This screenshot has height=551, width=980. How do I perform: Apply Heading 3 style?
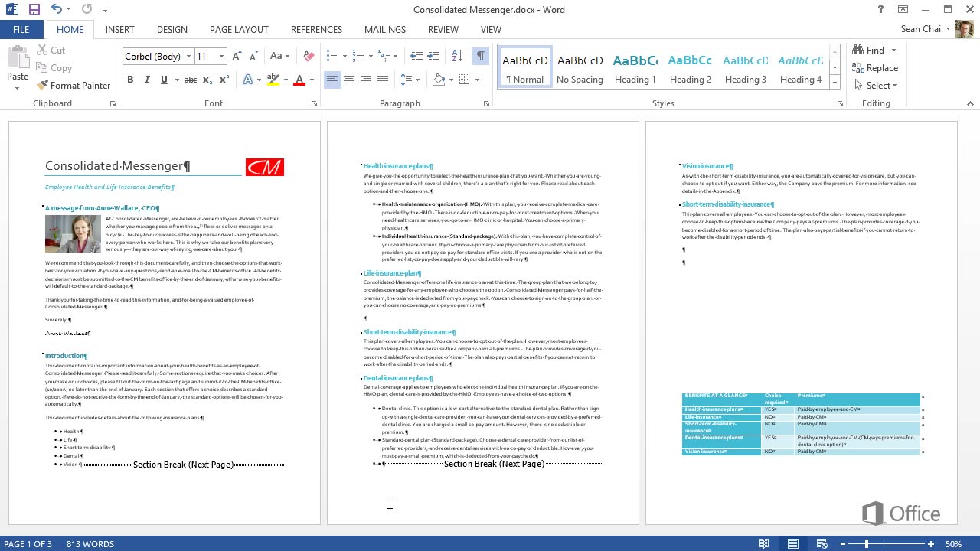pos(746,67)
